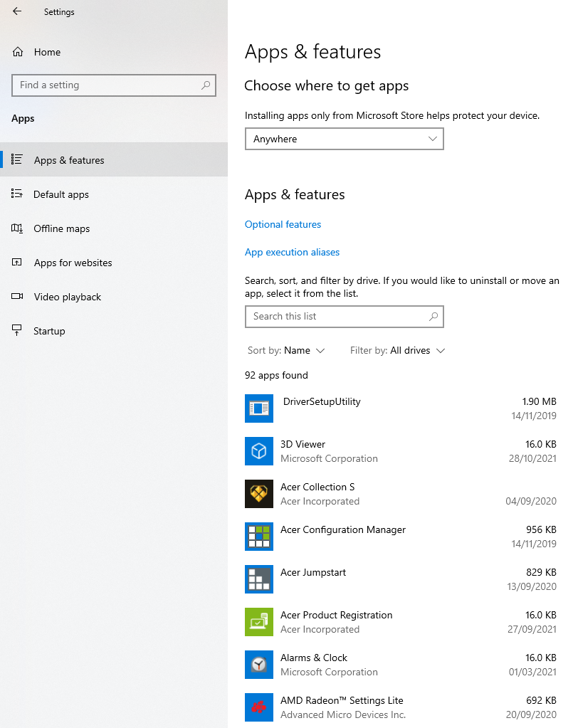573x728 pixels.
Task: Click the Acer Jumpstart icon
Action: coord(258,579)
